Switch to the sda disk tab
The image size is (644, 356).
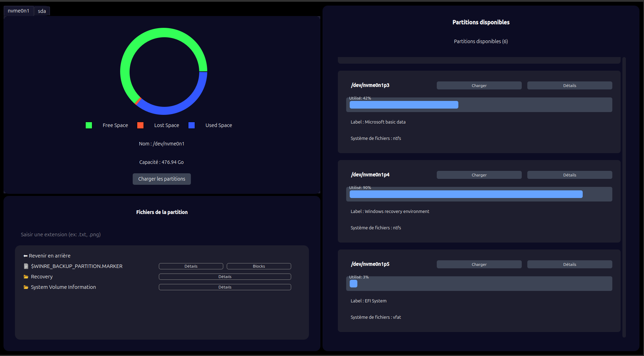tap(42, 11)
